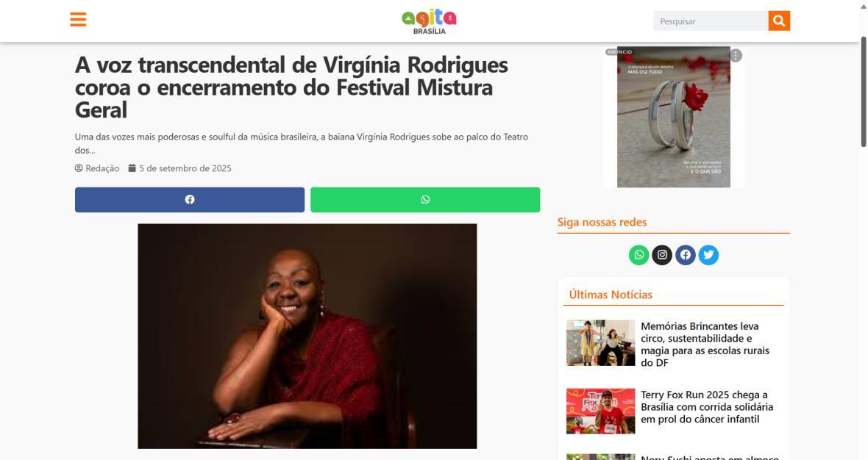Click the orange search magnifier button
The image size is (868, 460).
[x=779, y=21]
